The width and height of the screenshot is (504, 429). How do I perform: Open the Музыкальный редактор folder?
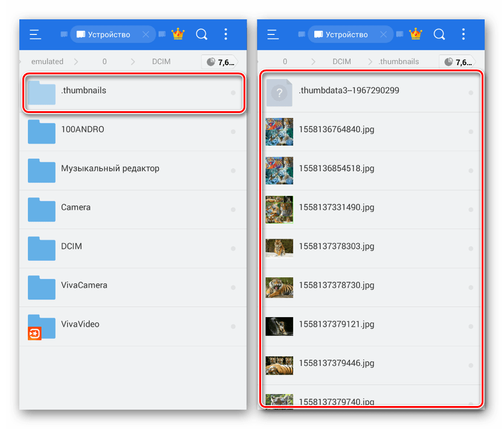(110, 169)
